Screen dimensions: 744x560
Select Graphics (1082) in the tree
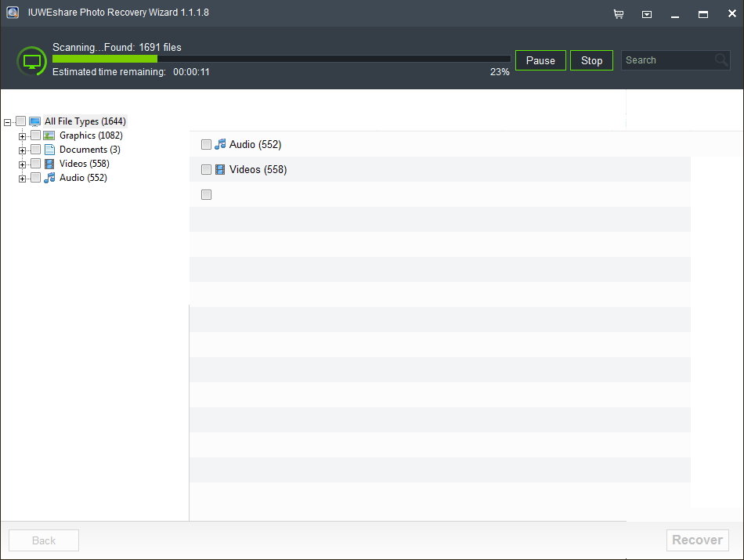point(91,135)
